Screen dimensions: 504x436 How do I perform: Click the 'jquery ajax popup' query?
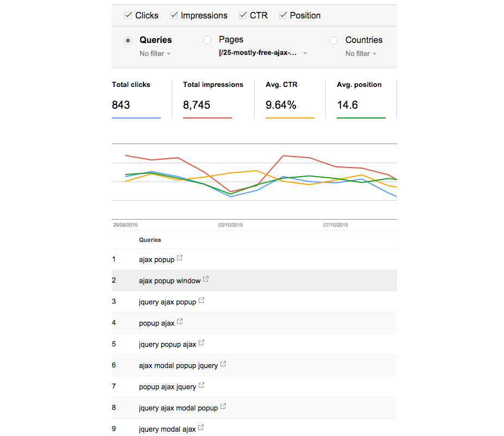167,302
